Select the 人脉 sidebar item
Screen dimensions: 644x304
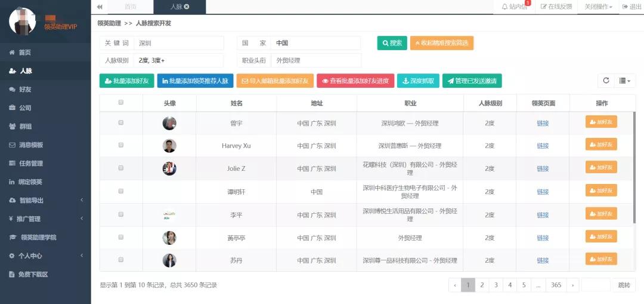pos(45,70)
